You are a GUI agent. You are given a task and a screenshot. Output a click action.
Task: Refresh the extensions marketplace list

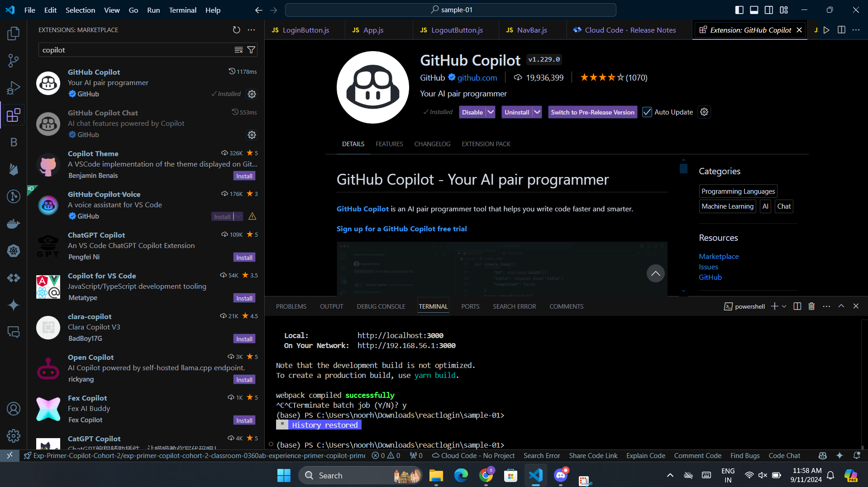coord(236,30)
